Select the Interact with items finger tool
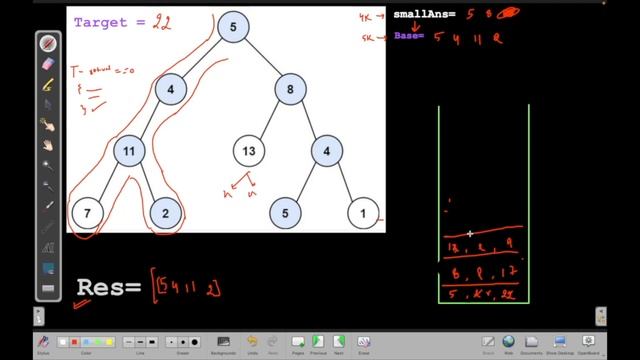640x360 pixels. (x=48, y=125)
